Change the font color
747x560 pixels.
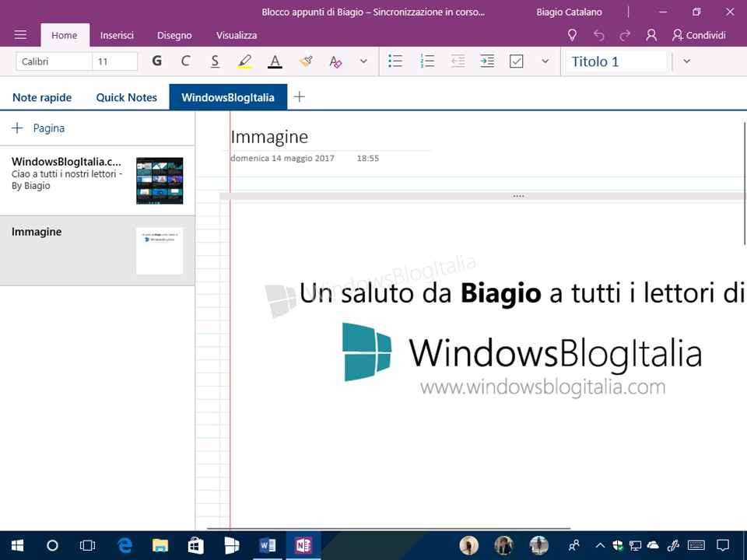(275, 61)
